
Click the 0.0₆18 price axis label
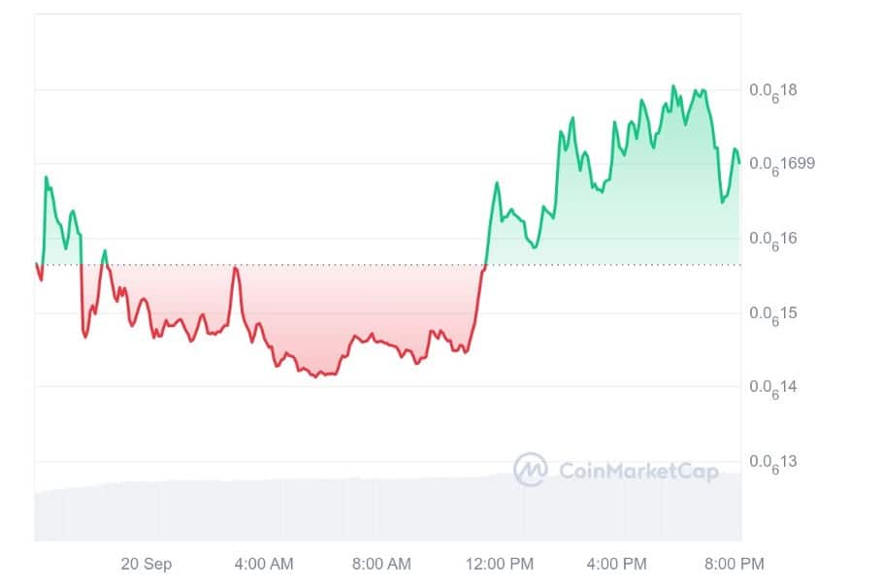tap(773, 91)
